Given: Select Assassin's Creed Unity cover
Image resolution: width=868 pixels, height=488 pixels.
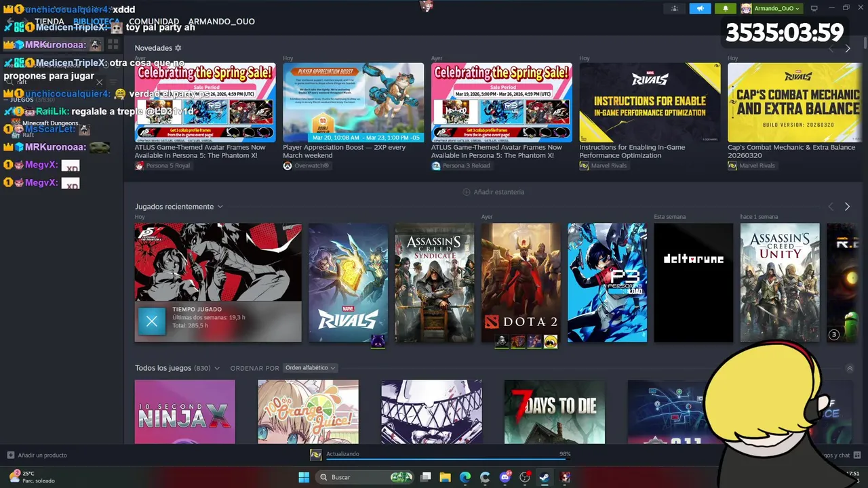Looking at the screenshot, I should pos(780,283).
